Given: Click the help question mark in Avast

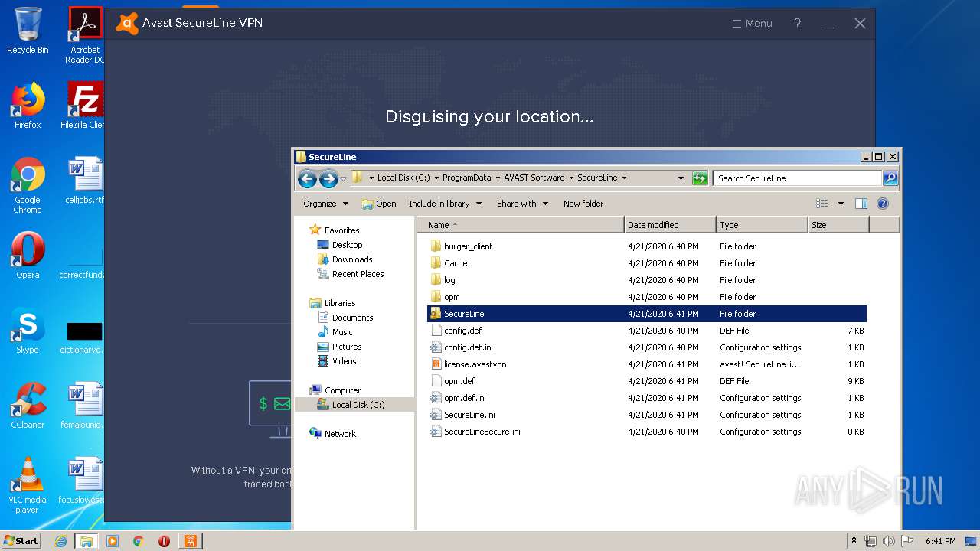Looking at the screenshot, I should coord(797,24).
